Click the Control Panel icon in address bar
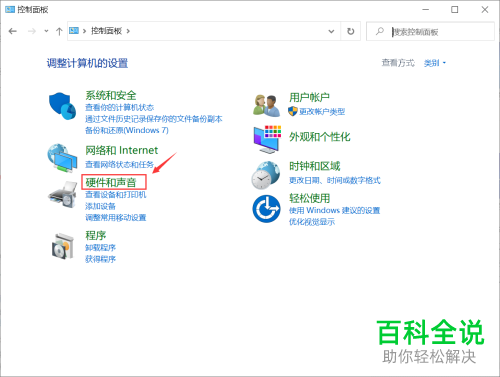The image size is (500, 377). pos(74,31)
